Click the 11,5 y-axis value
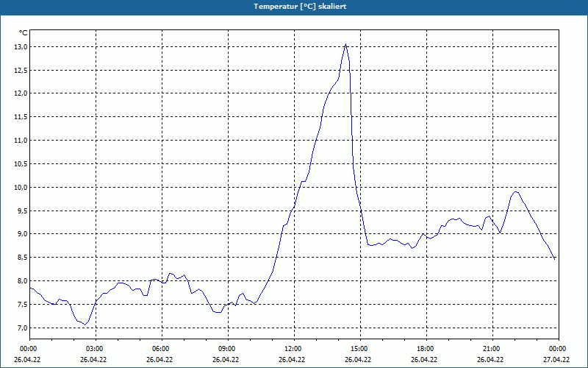The width and height of the screenshot is (588, 368). (x=21, y=117)
